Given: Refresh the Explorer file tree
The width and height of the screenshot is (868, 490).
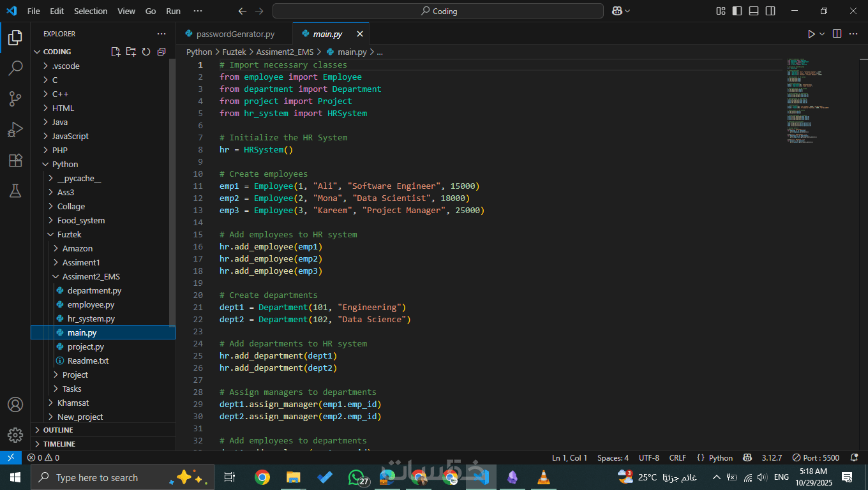Looking at the screenshot, I should [x=146, y=52].
